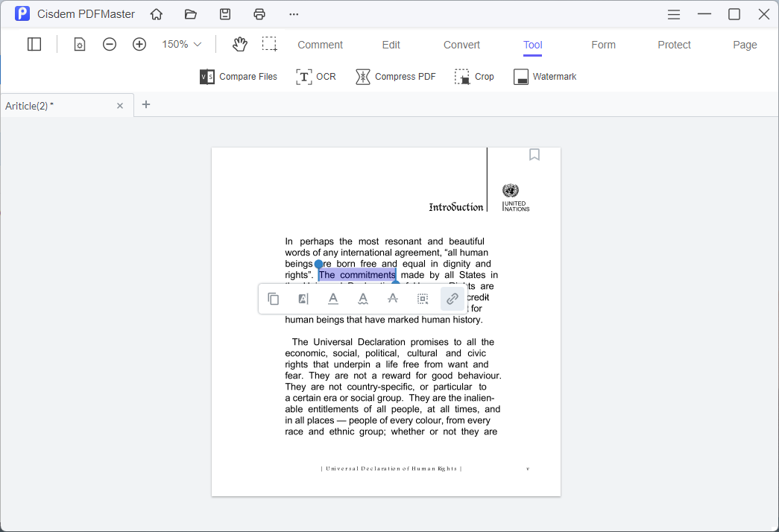Viewport: 779px width, 532px height.
Task: Select the Tool tab
Action: pyautogui.click(x=532, y=45)
